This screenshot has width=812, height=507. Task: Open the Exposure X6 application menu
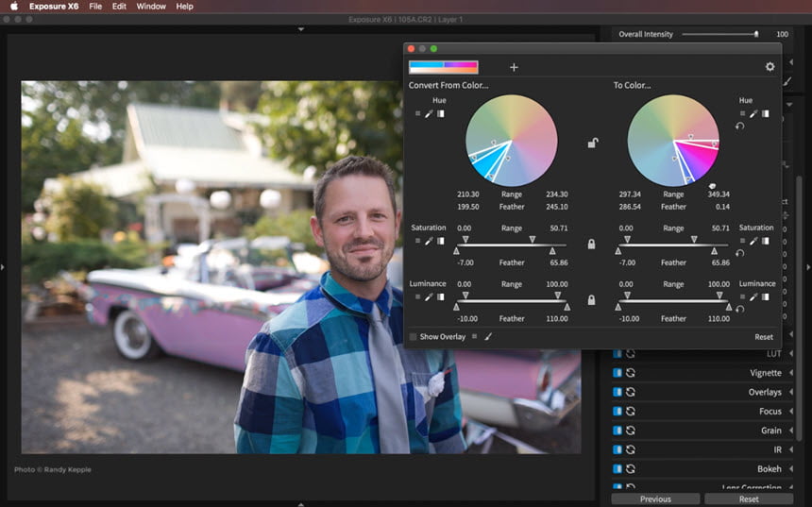coord(54,7)
